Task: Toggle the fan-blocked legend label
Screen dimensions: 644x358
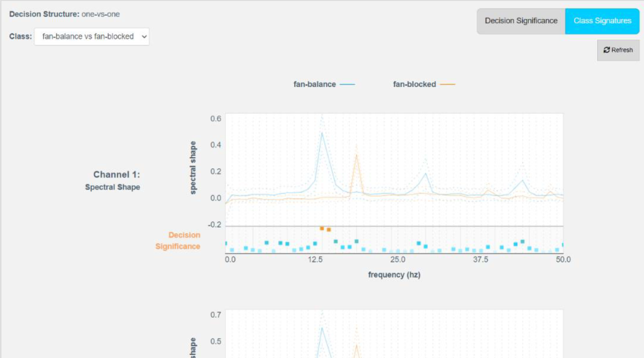Action: point(414,84)
